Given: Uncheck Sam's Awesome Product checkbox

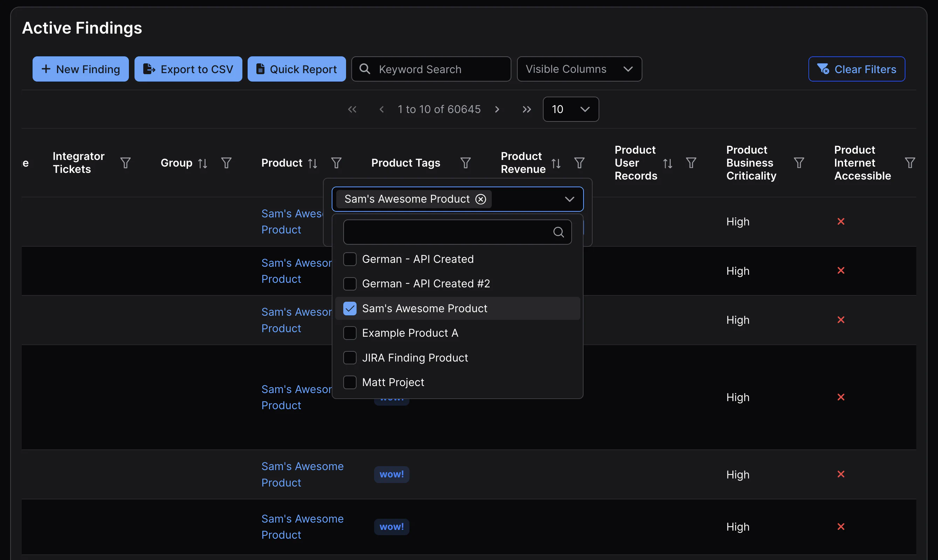Looking at the screenshot, I should pos(350,309).
